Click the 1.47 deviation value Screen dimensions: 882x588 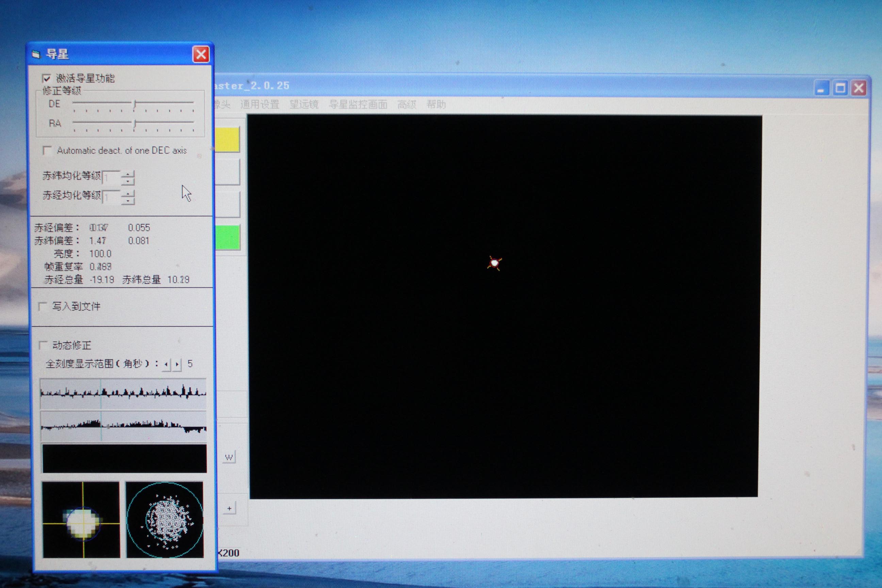(98, 241)
